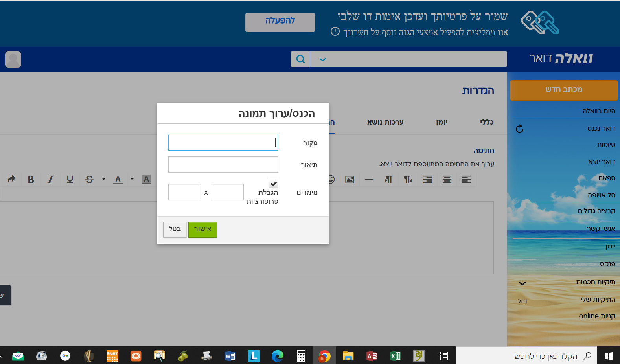Expand תיקיות חכמות smart folders chevron
620x364 pixels.
click(522, 283)
